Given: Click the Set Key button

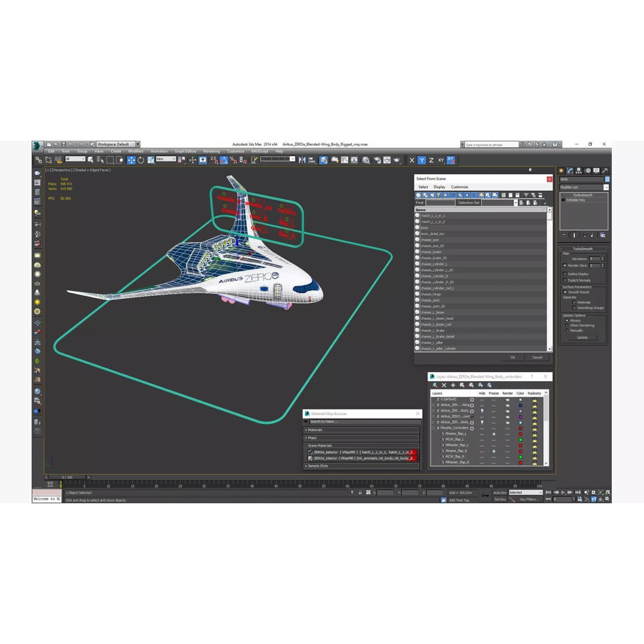Looking at the screenshot, I should point(500,500).
